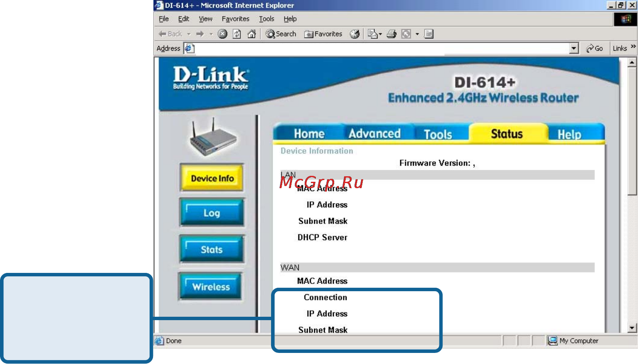638x364 pixels.
Task: Click the 'DHCP Server' label
Action: point(322,238)
